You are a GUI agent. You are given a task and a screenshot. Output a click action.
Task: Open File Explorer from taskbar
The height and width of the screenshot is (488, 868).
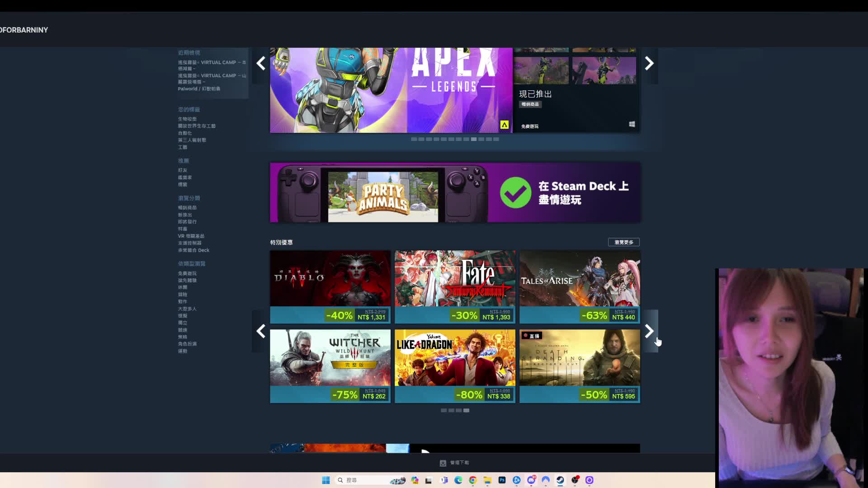[x=487, y=480]
